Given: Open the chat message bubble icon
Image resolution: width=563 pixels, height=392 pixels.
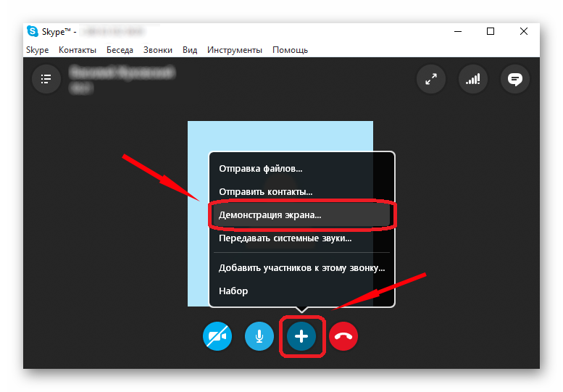Looking at the screenshot, I should (x=515, y=79).
